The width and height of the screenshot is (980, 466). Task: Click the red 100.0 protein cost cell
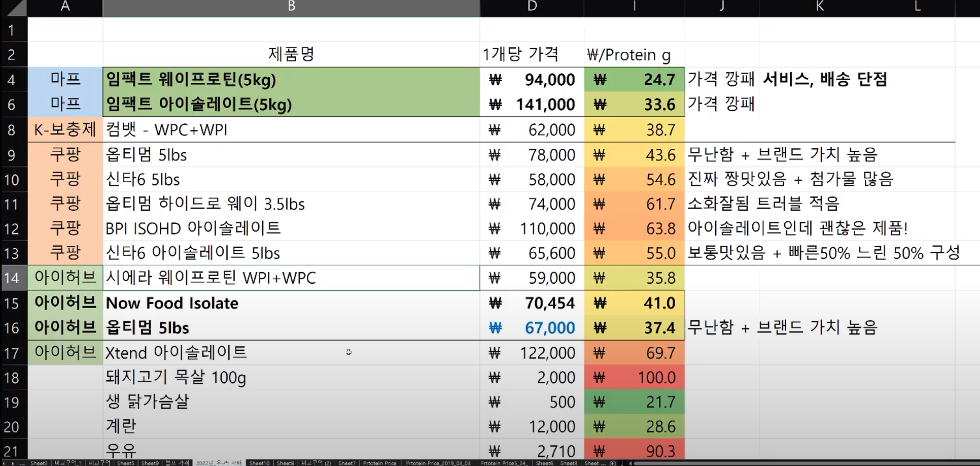click(634, 378)
